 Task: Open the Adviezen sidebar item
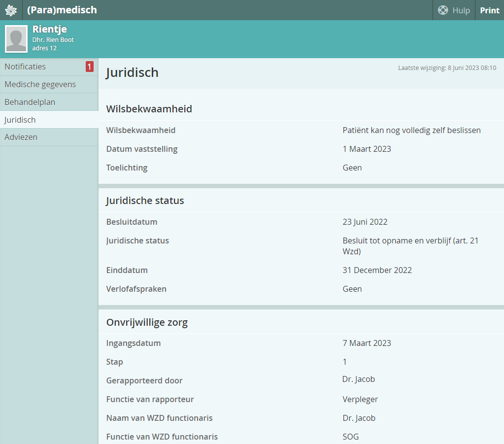[21, 137]
